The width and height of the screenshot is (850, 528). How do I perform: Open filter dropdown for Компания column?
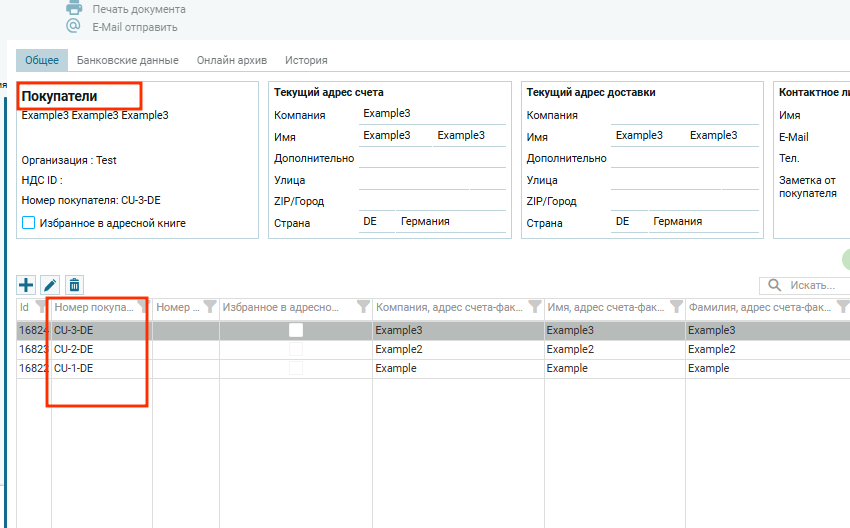click(x=534, y=307)
